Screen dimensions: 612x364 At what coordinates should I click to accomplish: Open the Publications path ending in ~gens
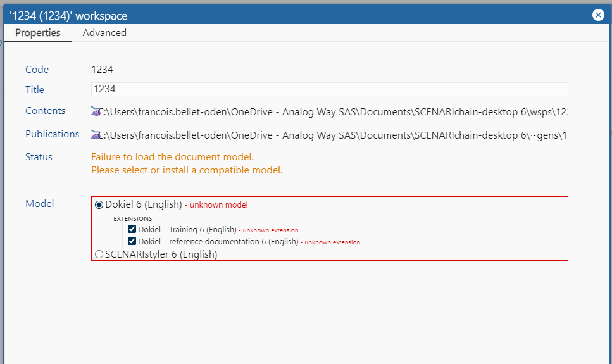point(333,135)
